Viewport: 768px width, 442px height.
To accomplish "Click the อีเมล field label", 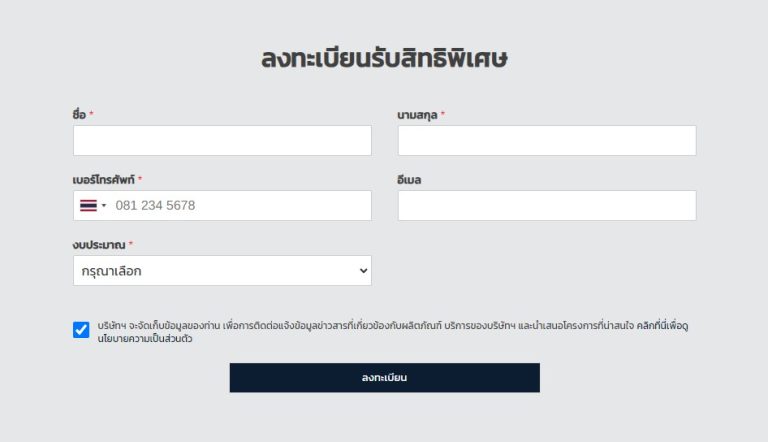I will point(409,180).
